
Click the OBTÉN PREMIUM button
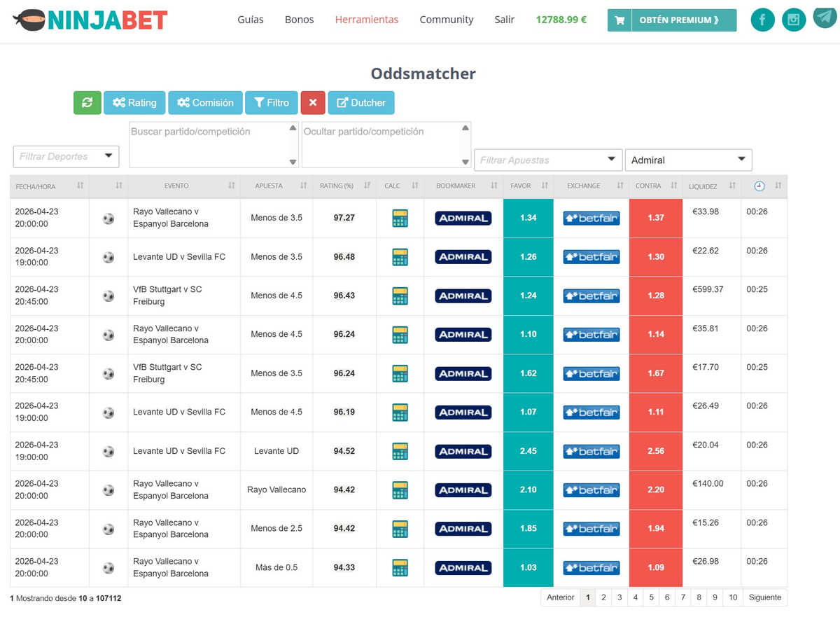click(680, 20)
